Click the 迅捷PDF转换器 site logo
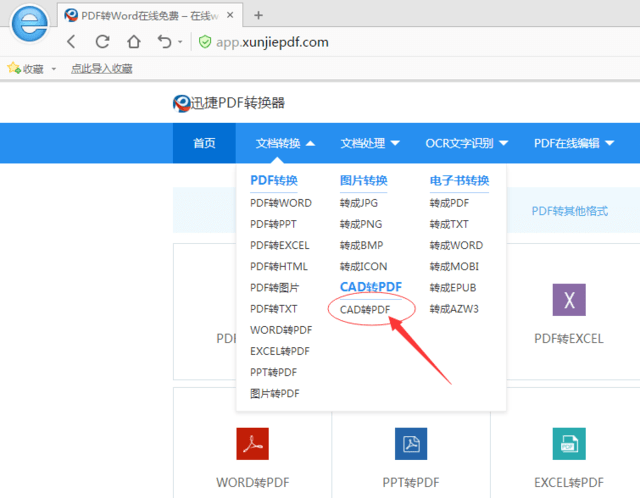 coord(229,103)
